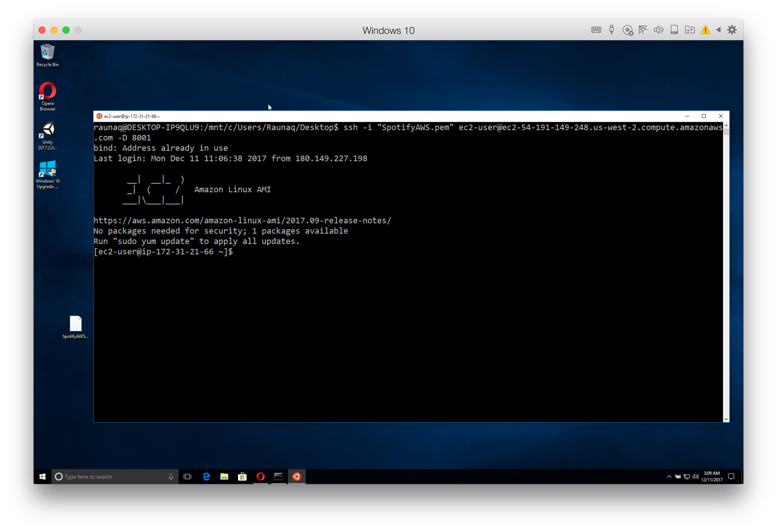Click the Windows 10 Upgrade shortcut

click(48, 174)
